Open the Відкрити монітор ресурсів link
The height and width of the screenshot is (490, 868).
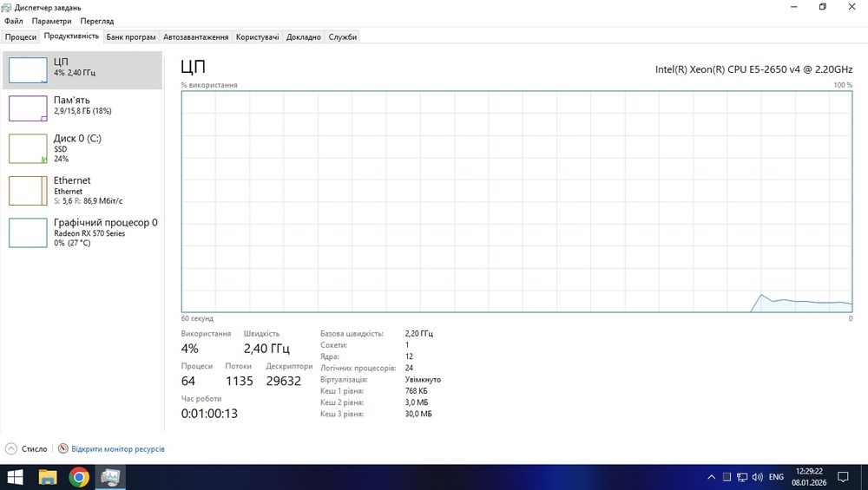click(118, 449)
